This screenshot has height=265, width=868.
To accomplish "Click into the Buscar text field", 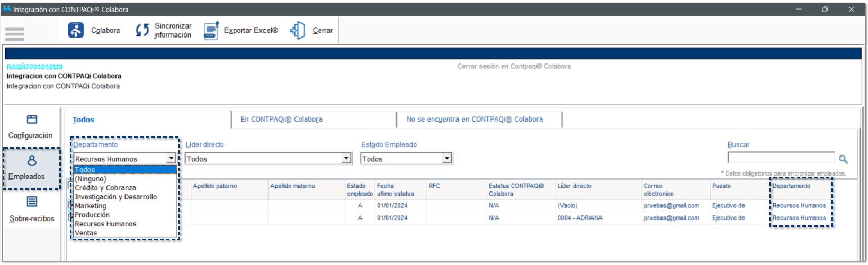I will (781, 158).
